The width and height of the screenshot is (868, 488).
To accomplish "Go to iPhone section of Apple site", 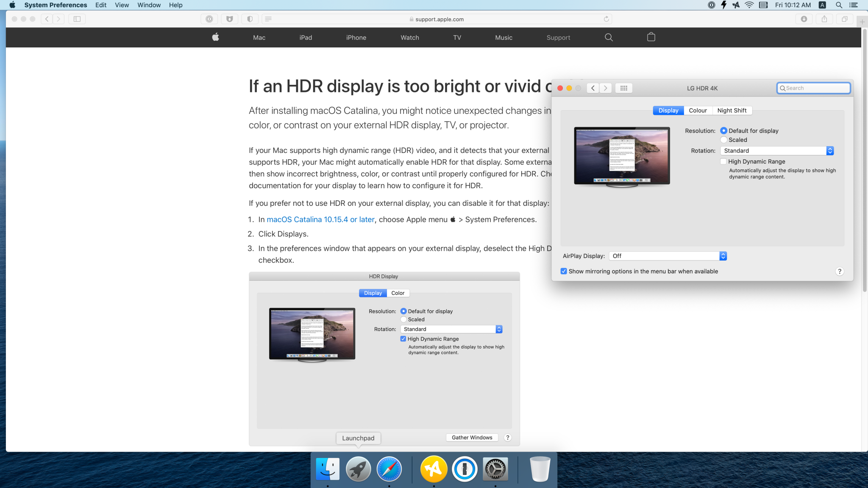I will tap(356, 38).
